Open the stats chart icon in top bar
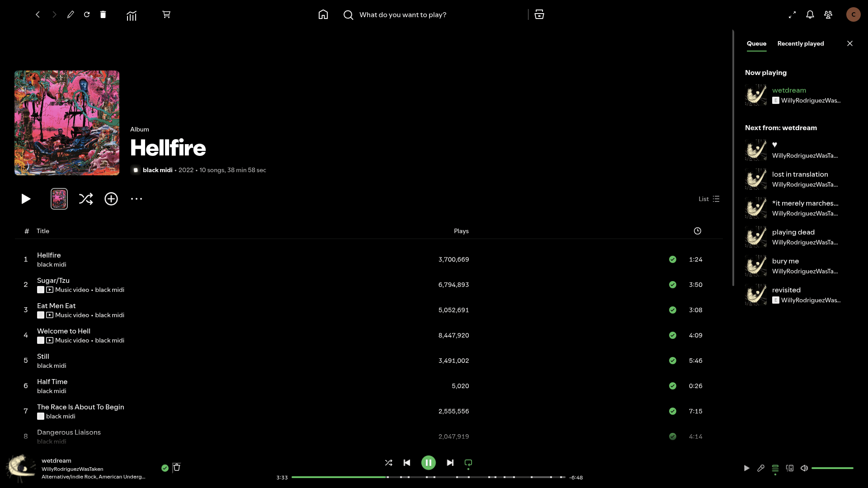Image resolution: width=868 pixels, height=488 pixels. pyautogui.click(x=132, y=16)
